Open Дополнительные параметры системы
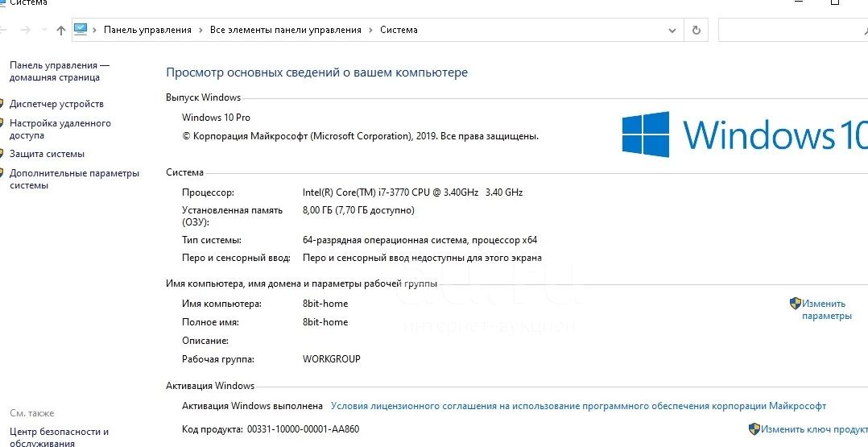The height and width of the screenshot is (447, 868). point(74,179)
